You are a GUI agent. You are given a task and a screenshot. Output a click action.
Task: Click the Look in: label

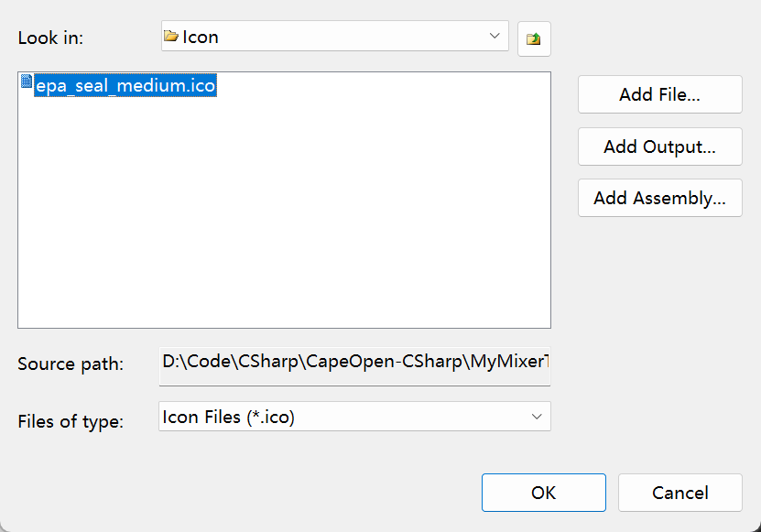pos(50,38)
